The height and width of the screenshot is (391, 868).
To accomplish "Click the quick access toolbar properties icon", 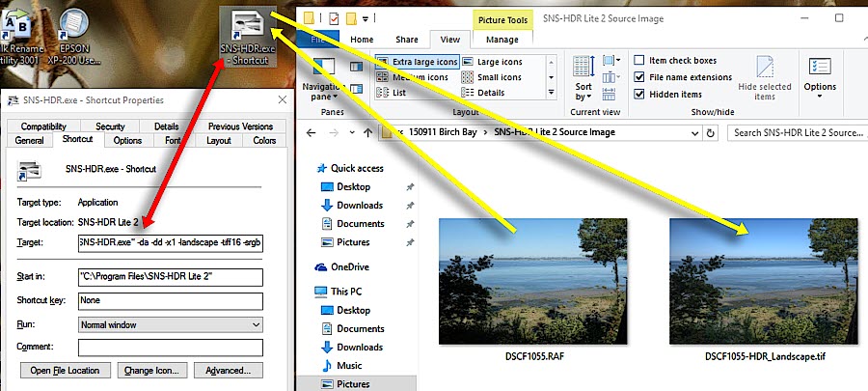I will pos(334,19).
